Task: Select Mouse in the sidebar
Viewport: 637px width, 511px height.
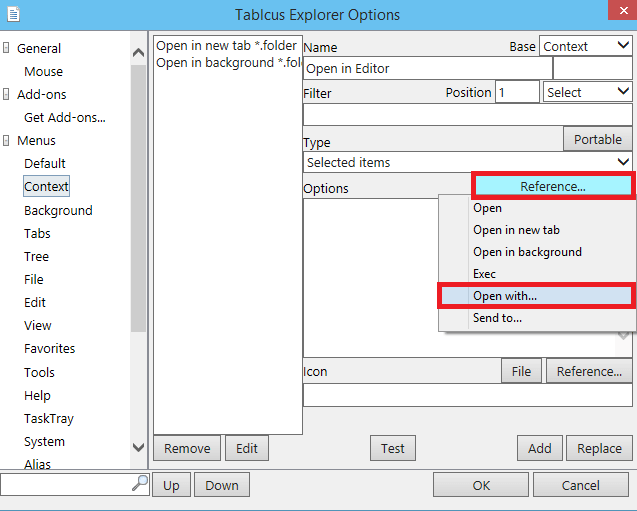Action: pyautogui.click(x=43, y=71)
